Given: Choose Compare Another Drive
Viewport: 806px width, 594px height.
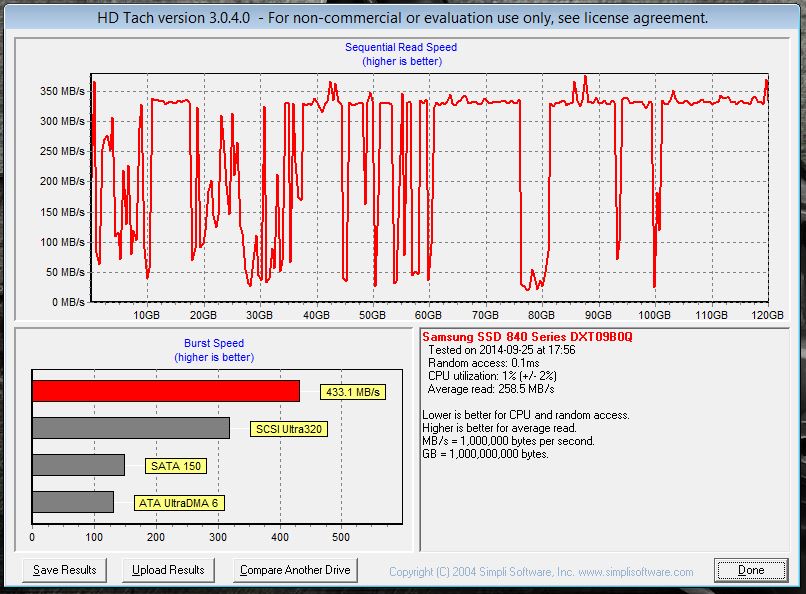Looking at the screenshot, I should coord(295,570).
